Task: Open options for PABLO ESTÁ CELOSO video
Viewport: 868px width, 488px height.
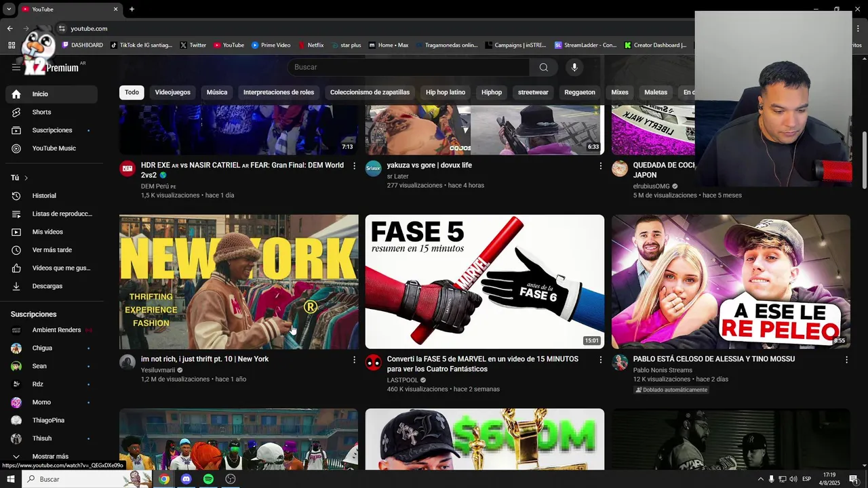Action: click(846, 360)
